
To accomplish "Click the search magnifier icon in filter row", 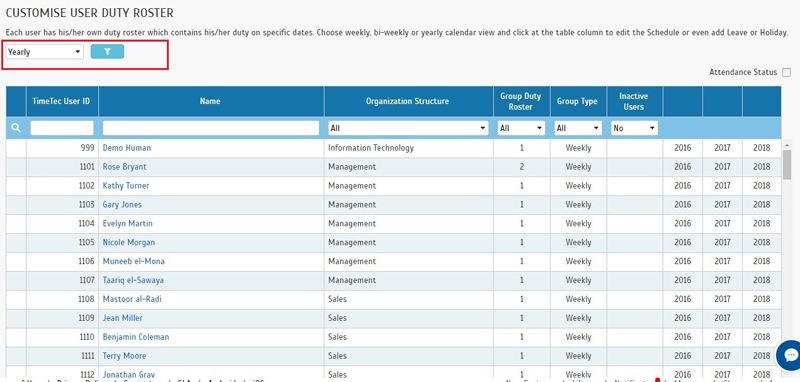I will coord(16,128).
